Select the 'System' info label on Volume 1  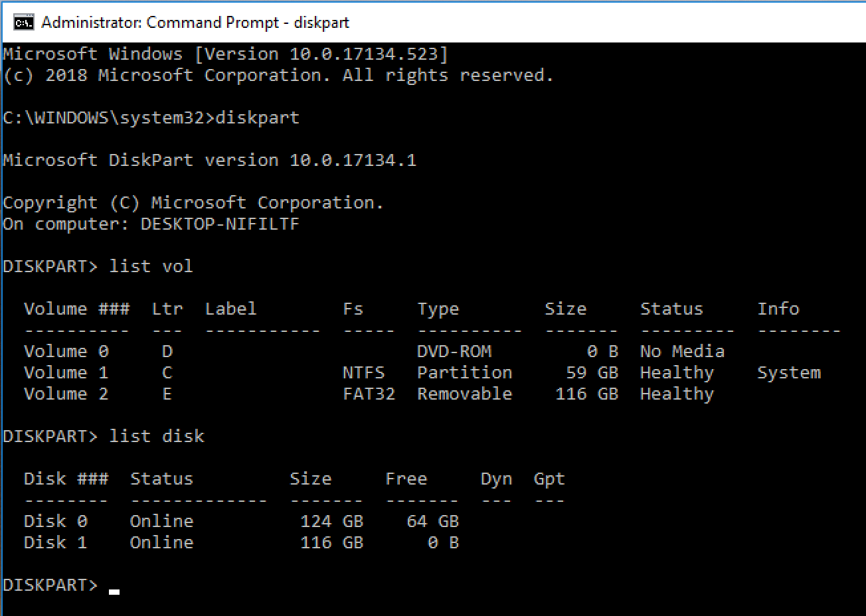pyautogui.click(x=789, y=372)
